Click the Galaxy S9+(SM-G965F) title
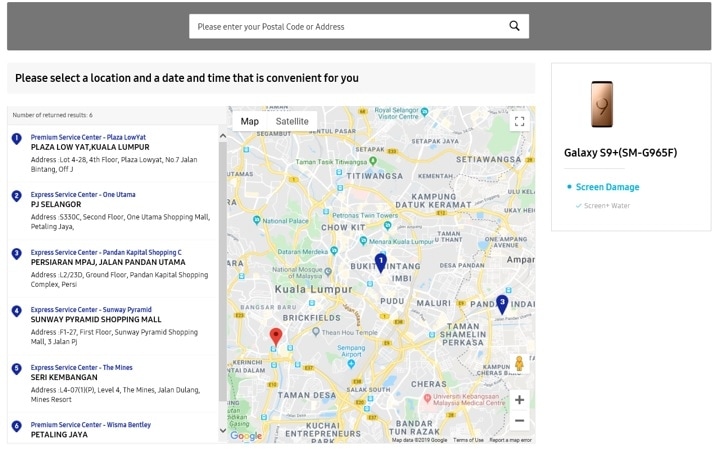This screenshot has width=717, height=449. pos(621,153)
